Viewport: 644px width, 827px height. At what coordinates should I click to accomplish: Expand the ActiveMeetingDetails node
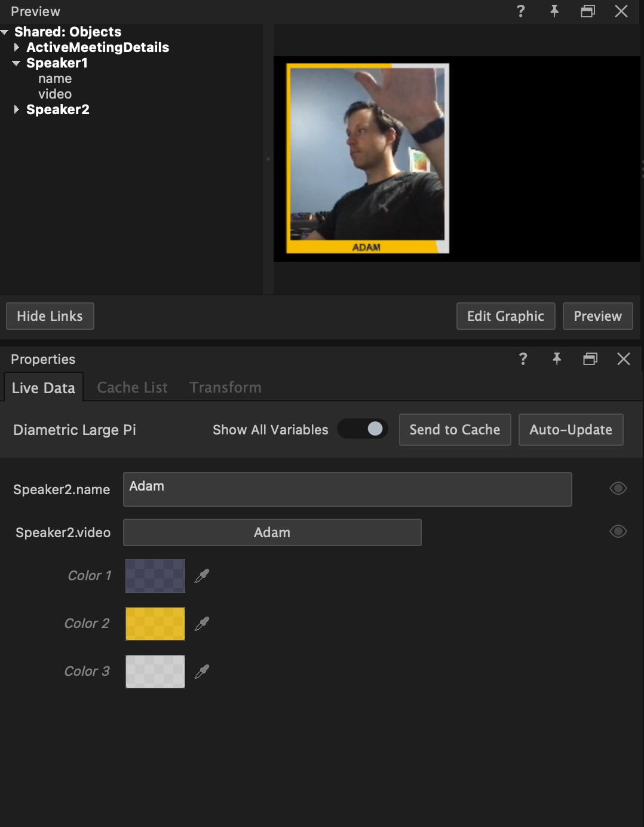(17, 47)
